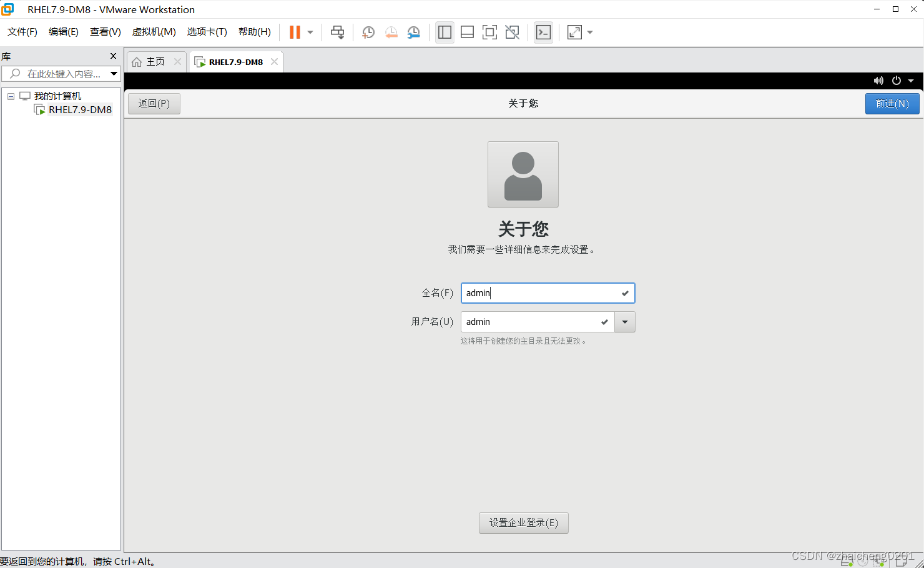Pause the virtual machine with the orange pause icon
The width and height of the screenshot is (924, 568).
[295, 32]
